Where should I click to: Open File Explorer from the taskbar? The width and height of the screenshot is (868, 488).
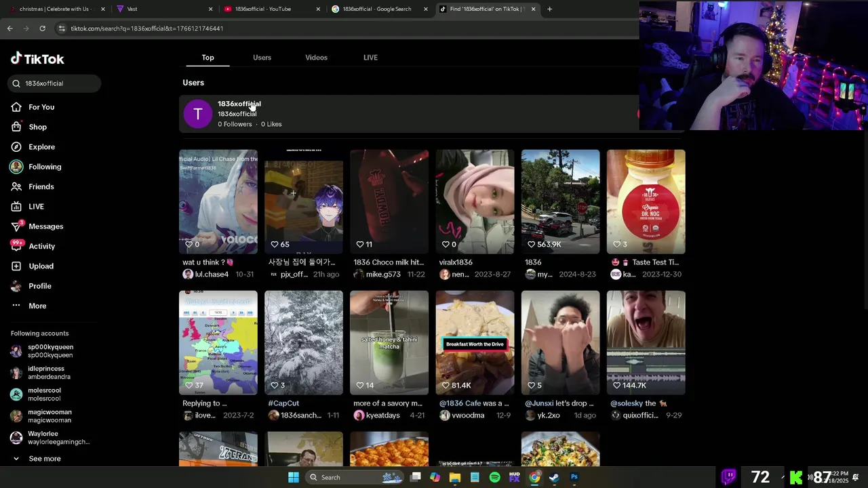click(455, 477)
